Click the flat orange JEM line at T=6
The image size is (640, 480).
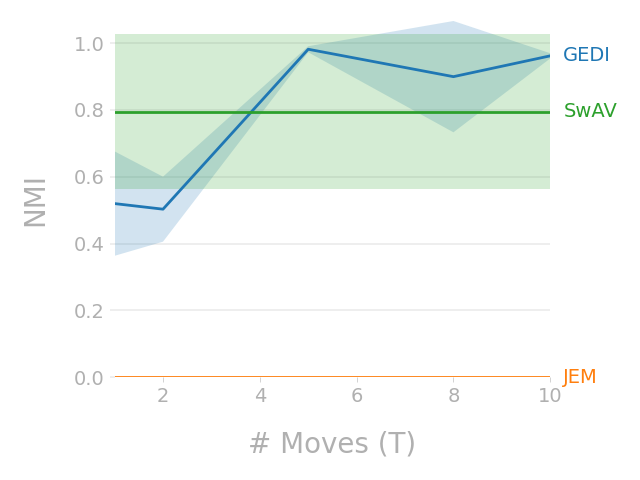coord(357,377)
